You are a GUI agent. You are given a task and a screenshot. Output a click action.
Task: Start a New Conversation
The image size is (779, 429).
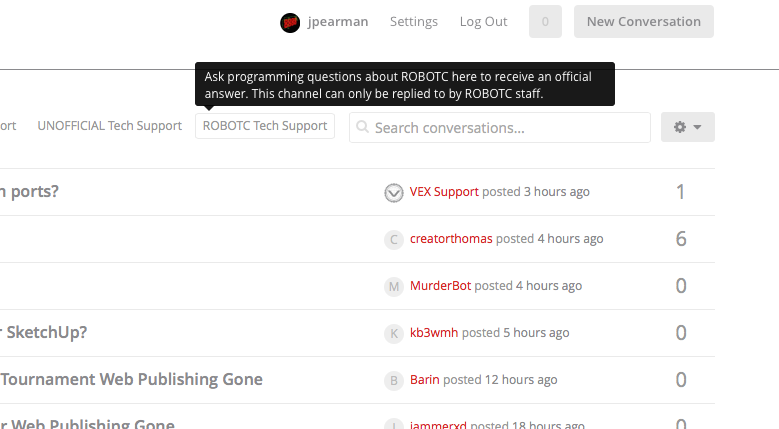(x=644, y=22)
